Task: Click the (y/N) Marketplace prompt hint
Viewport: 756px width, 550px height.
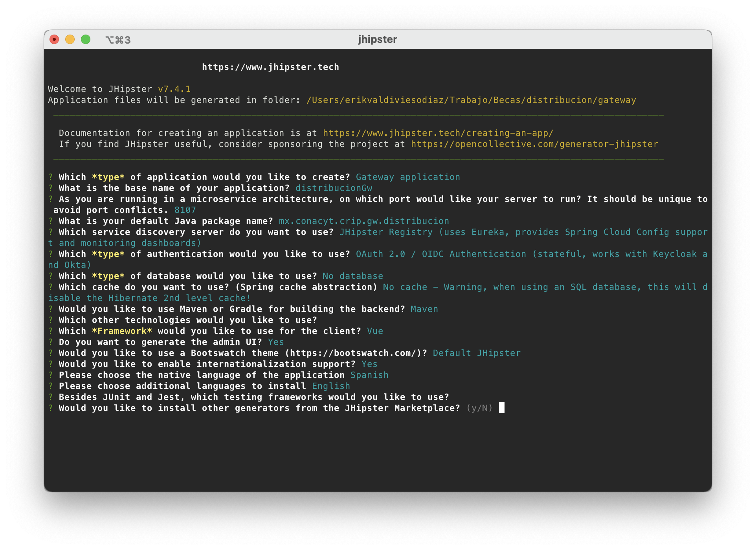Action: (479, 408)
